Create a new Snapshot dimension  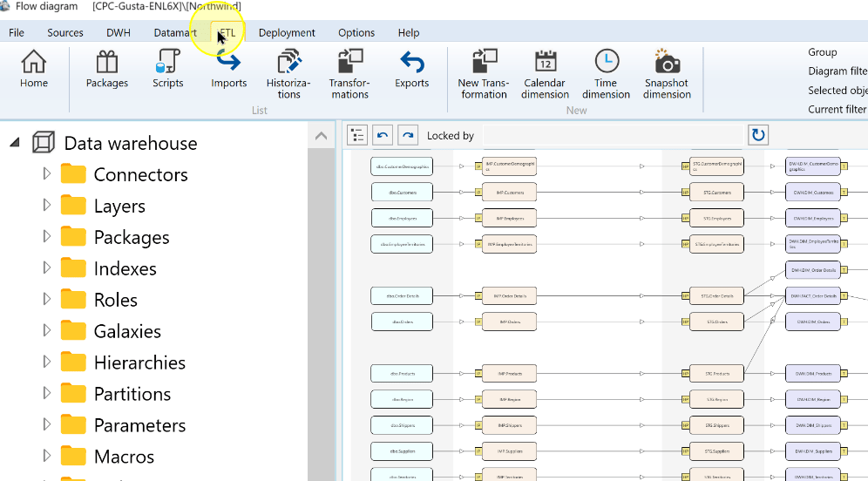tap(667, 75)
